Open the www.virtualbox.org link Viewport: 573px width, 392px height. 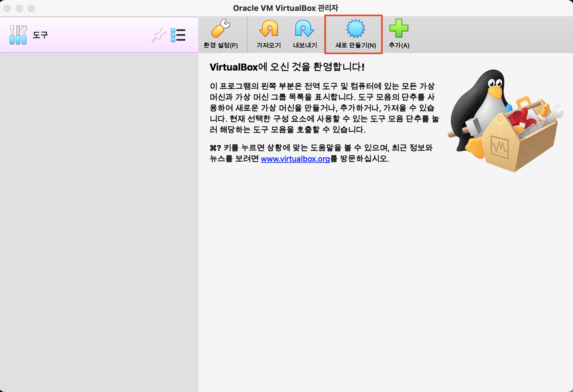(x=295, y=159)
